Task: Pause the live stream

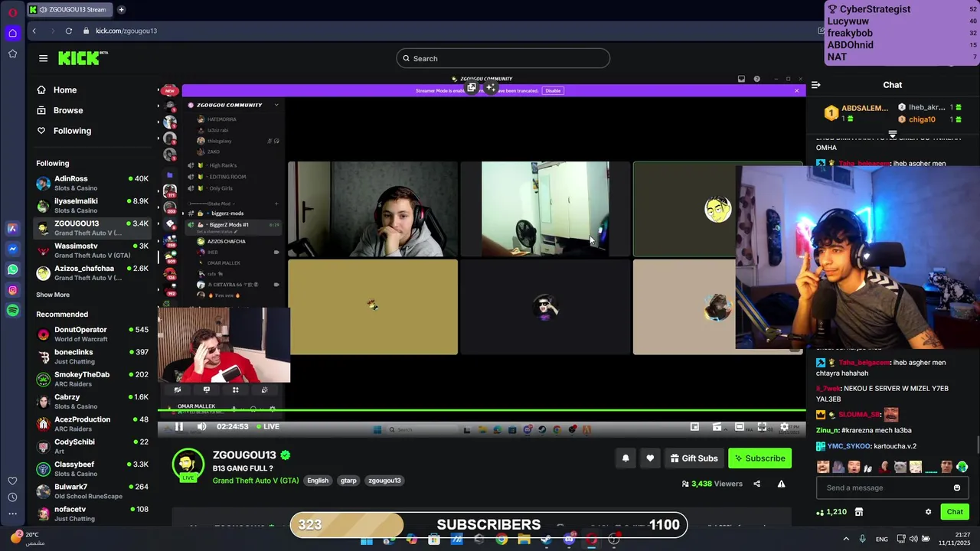Action: (x=179, y=427)
